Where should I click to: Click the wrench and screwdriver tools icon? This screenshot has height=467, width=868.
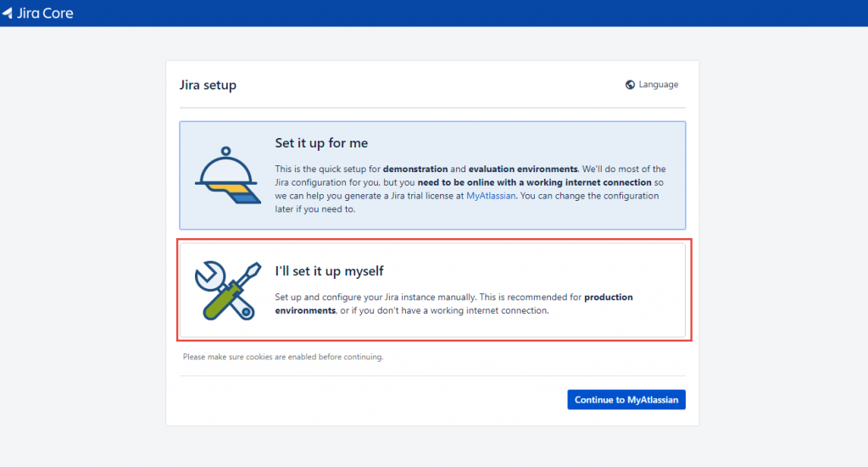point(227,291)
